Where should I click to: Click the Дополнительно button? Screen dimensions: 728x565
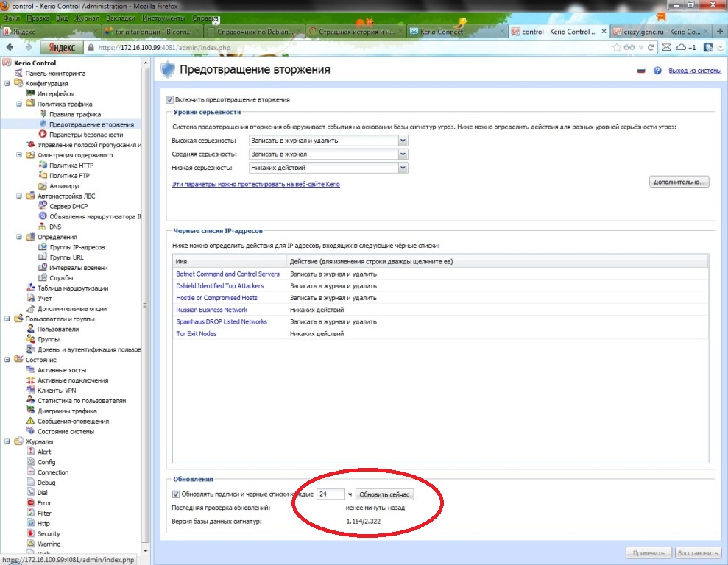coord(679,182)
